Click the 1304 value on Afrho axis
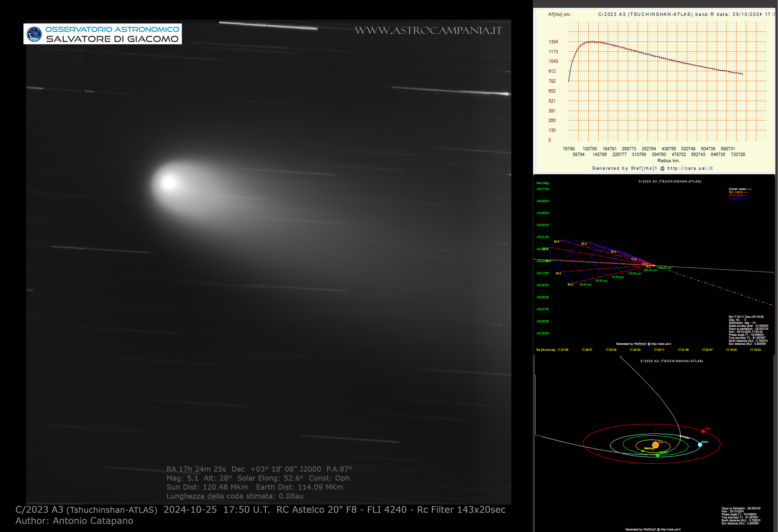 (553, 42)
